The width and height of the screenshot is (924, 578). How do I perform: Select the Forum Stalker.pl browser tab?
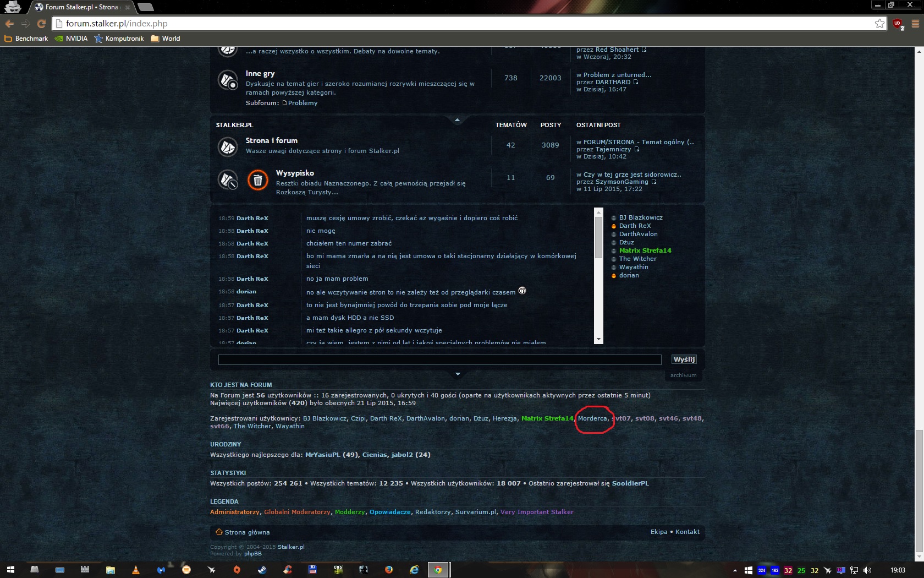point(81,7)
